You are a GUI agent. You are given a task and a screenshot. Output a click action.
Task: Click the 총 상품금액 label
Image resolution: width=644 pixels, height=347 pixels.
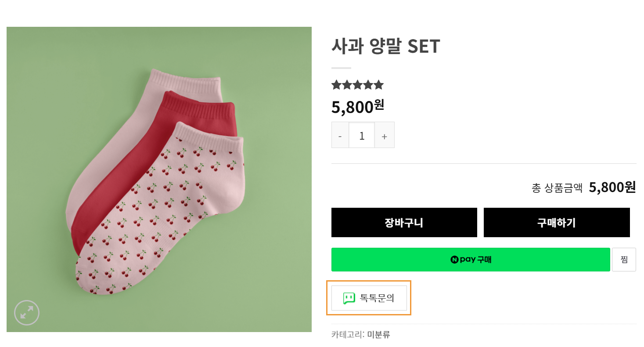tap(557, 188)
